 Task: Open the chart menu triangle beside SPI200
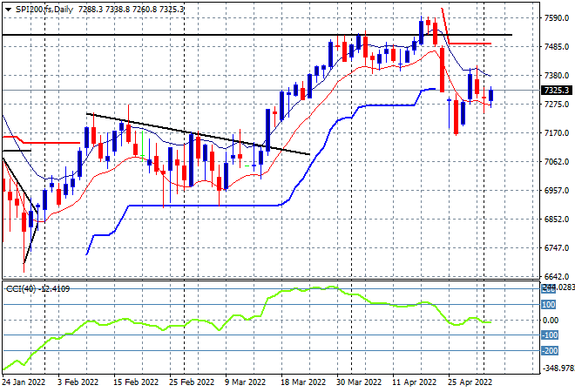point(8,10)
